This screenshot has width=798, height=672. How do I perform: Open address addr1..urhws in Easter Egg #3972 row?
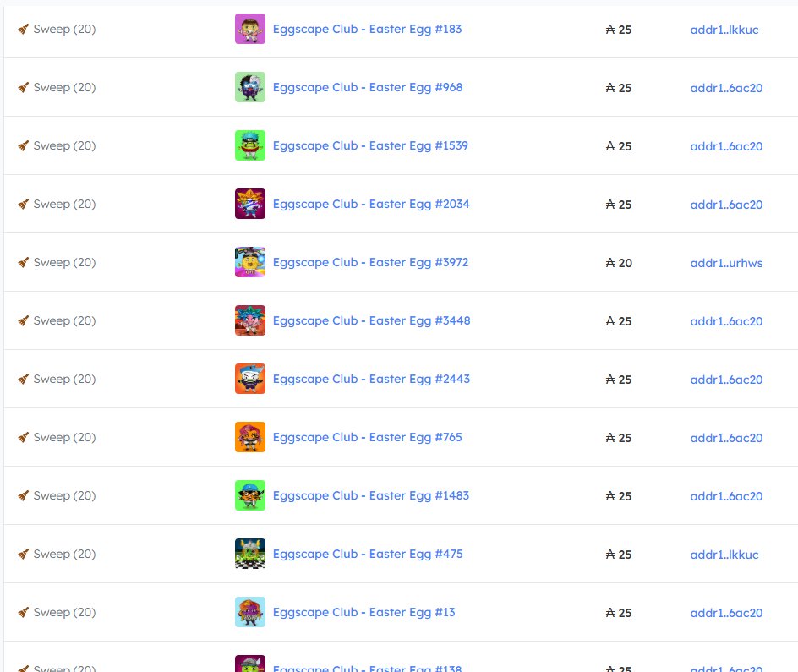click(x=726, y=263)
